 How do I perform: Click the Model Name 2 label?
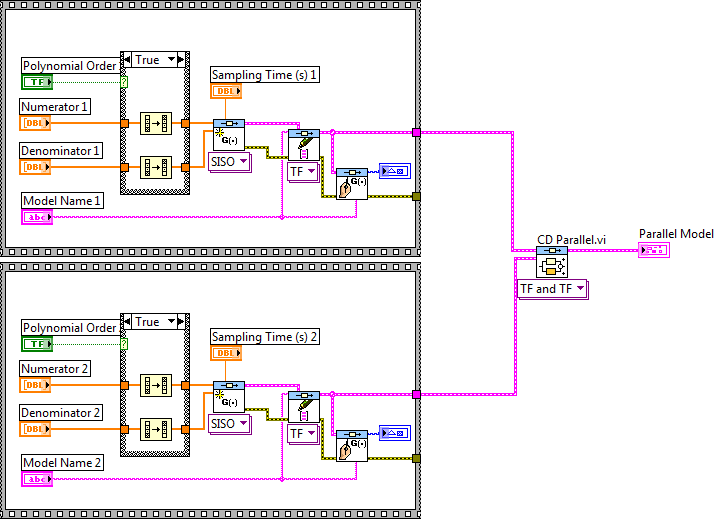point(62,463)
